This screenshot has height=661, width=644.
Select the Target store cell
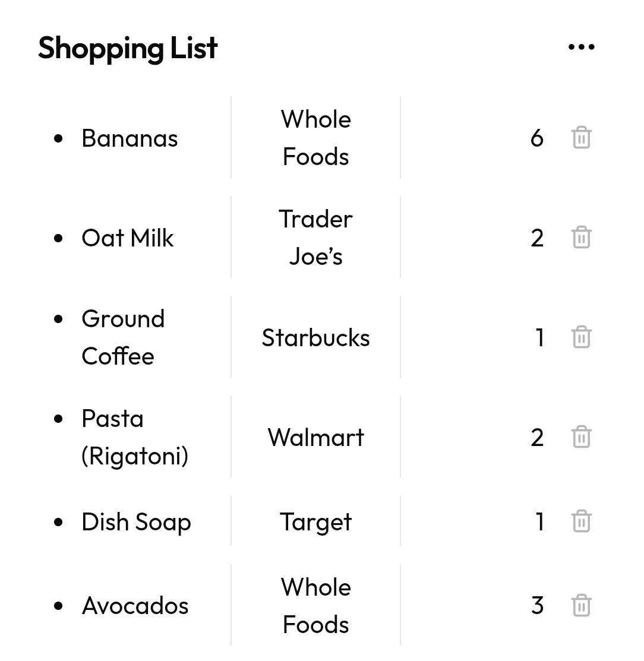pyautogui.click(x=316, y=521)
